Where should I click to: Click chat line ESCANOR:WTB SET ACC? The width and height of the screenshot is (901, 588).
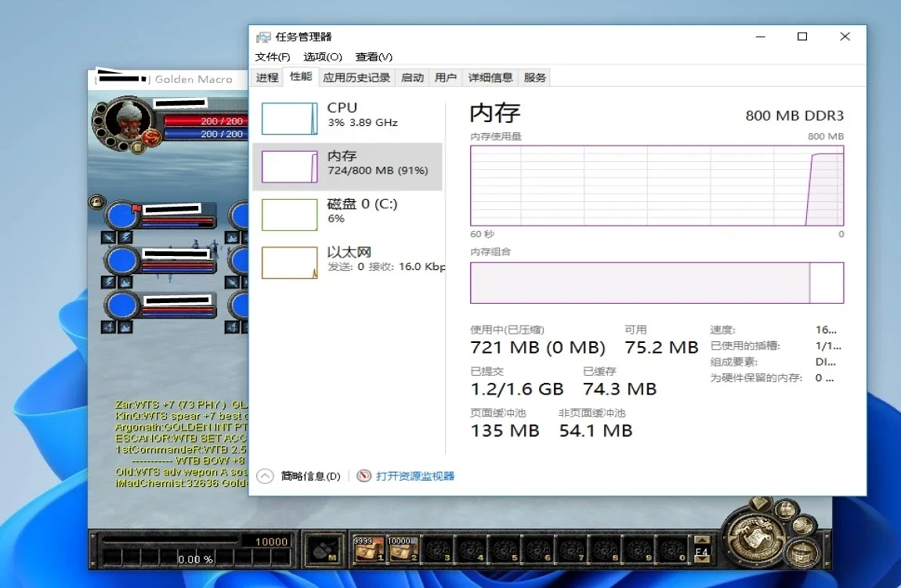[x=181, y=438]
